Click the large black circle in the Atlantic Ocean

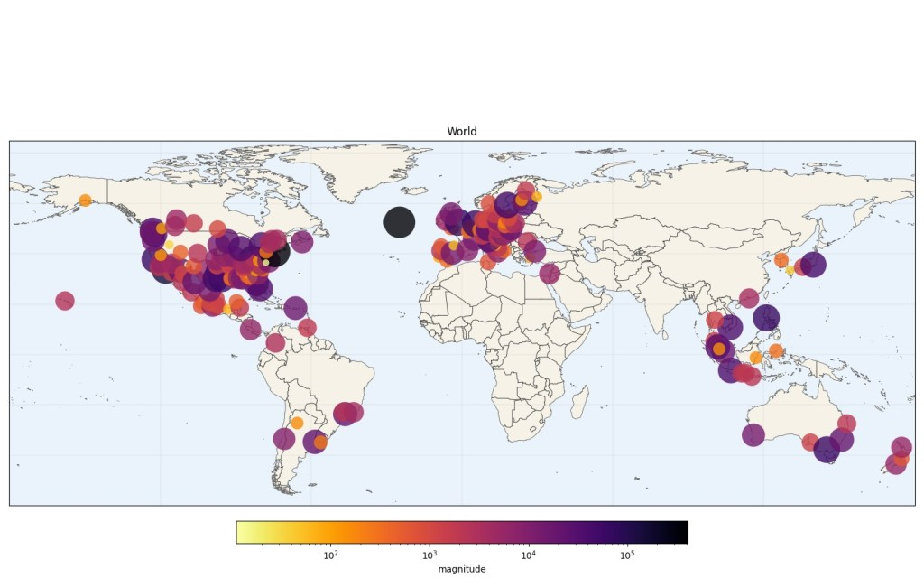pyautogui.click(x=400, y=222)
